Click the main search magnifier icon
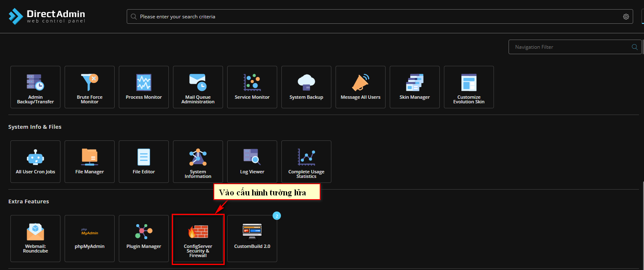This screenshot has height=270, width=644. [x=133, y=17]
